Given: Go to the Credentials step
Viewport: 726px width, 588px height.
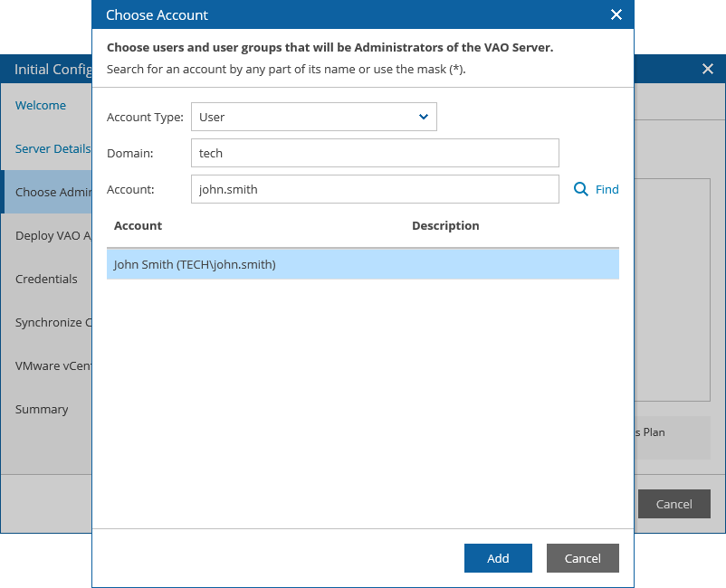Looking at the screenshot, I should [x=45, y=279].
